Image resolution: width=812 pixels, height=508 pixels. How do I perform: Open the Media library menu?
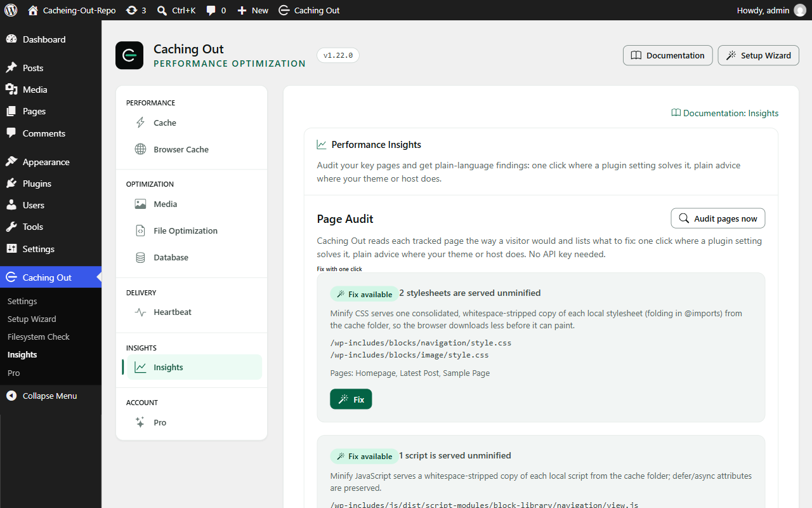[x=51, y=90]
